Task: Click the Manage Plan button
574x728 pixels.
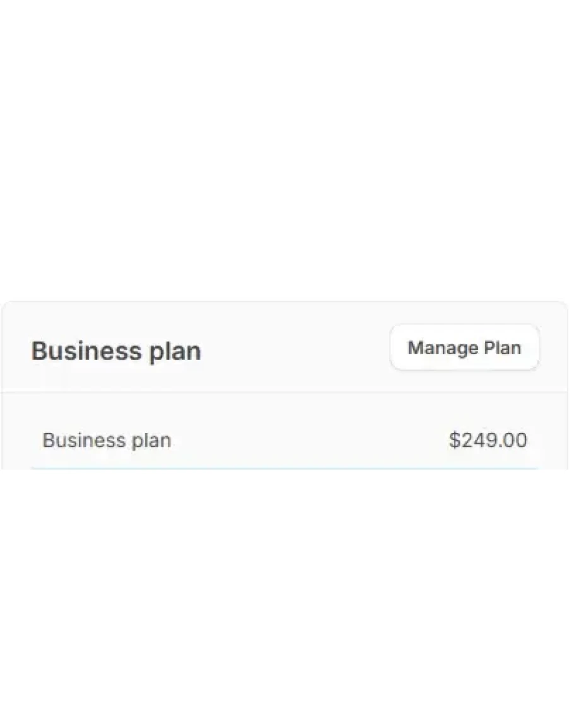Action: [464, 347]
